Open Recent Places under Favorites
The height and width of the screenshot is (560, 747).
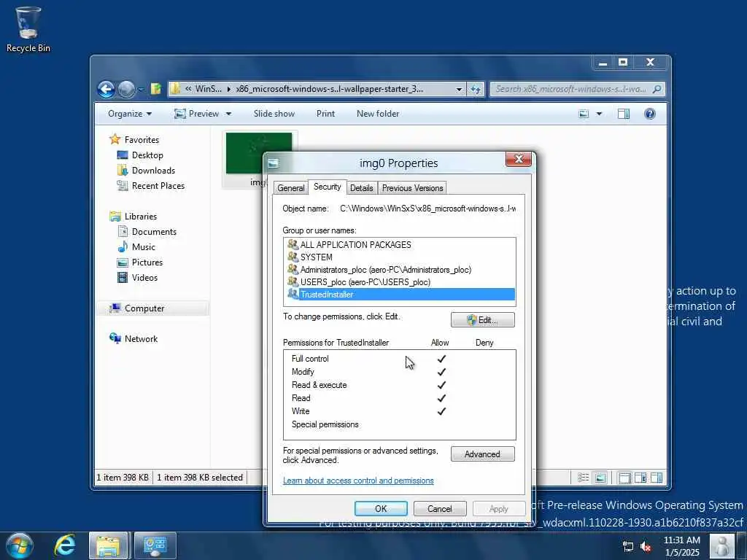pyautogui.click(x=158, y=186)
